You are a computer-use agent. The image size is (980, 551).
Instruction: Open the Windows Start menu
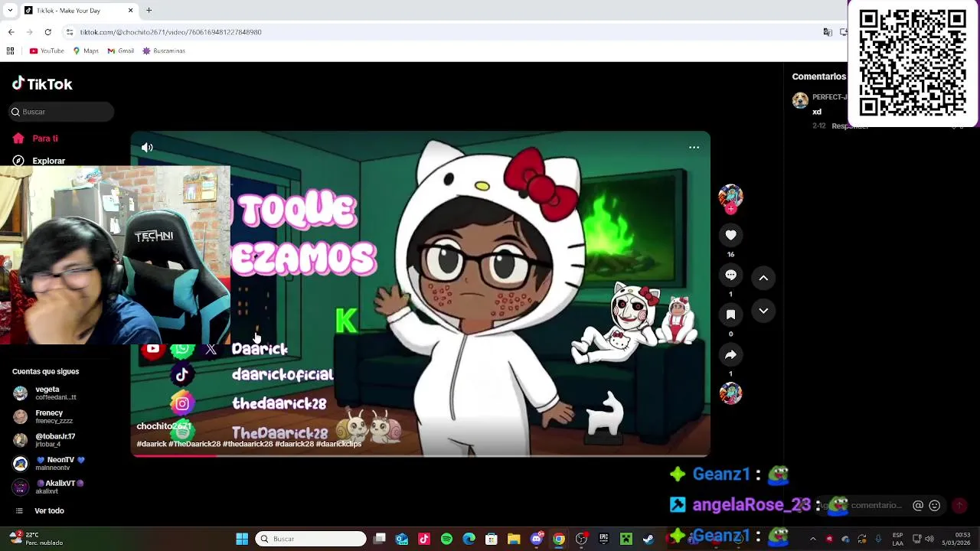click(x=242, y=539)
